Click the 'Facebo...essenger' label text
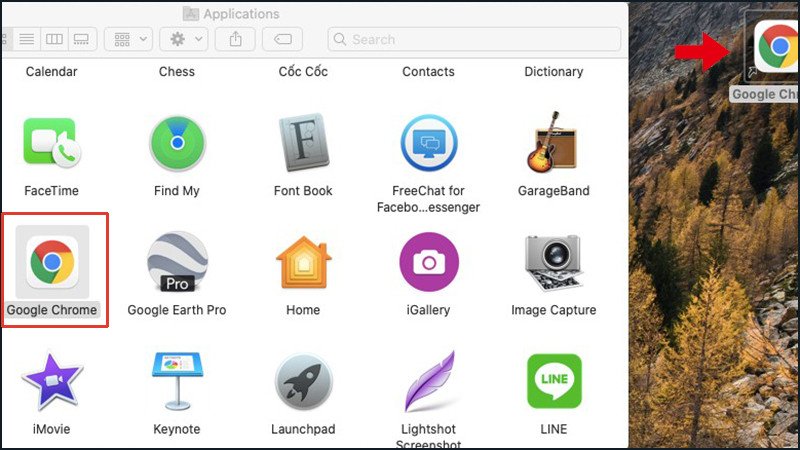This screenshot has width=800, height=450. coord(429,207)
